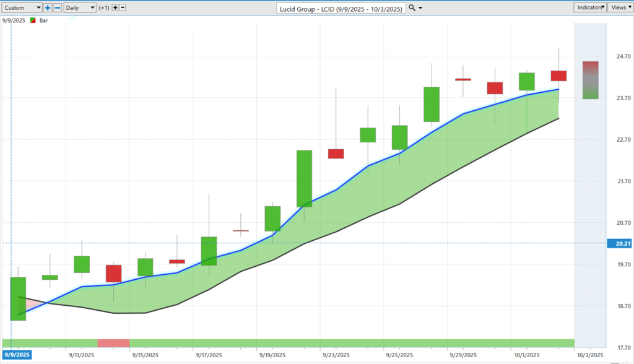This screenshot has height=364, width=634.
Task: Click the 10/3/2025 date on the time axis
Action: point(589,355)
